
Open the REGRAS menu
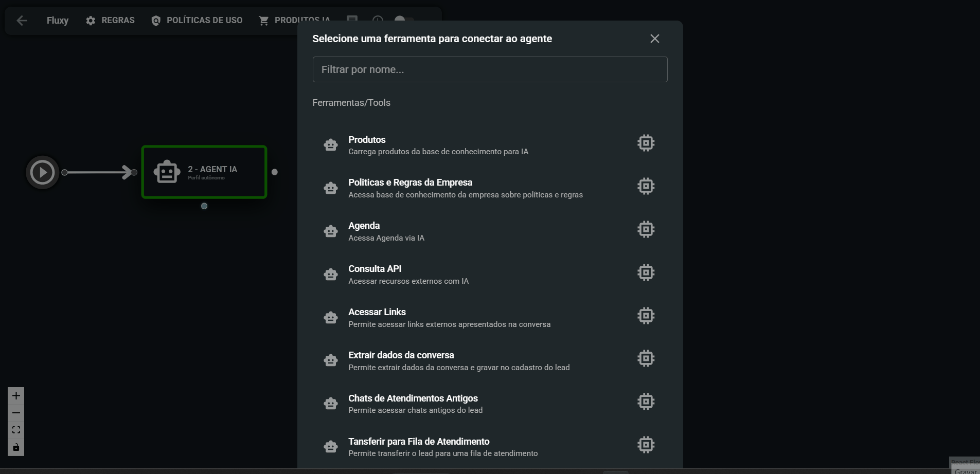110,21
